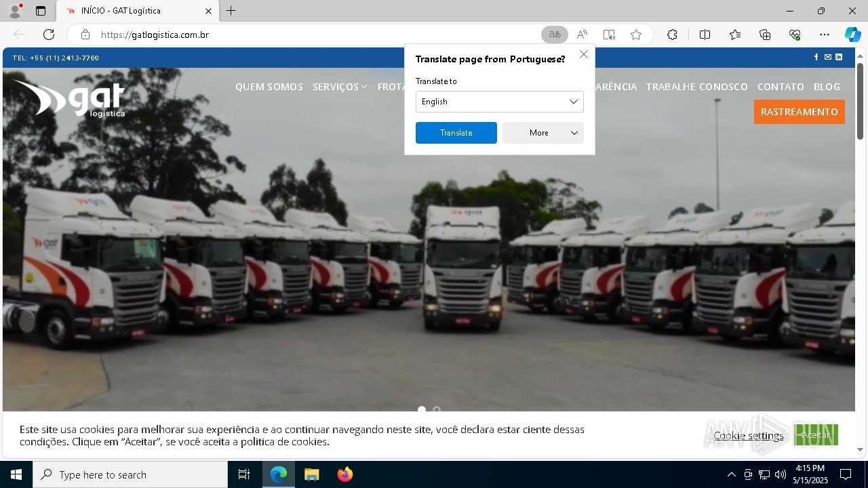Open Browser essentials heart icon
This screenshot has height=488, width=868.
(x=795, y=35)
